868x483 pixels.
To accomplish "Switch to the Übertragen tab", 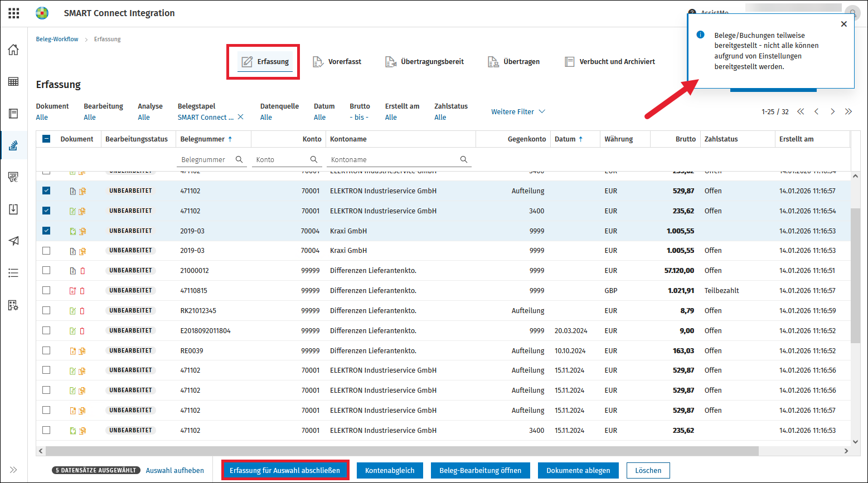I will (x=513, y=62).
